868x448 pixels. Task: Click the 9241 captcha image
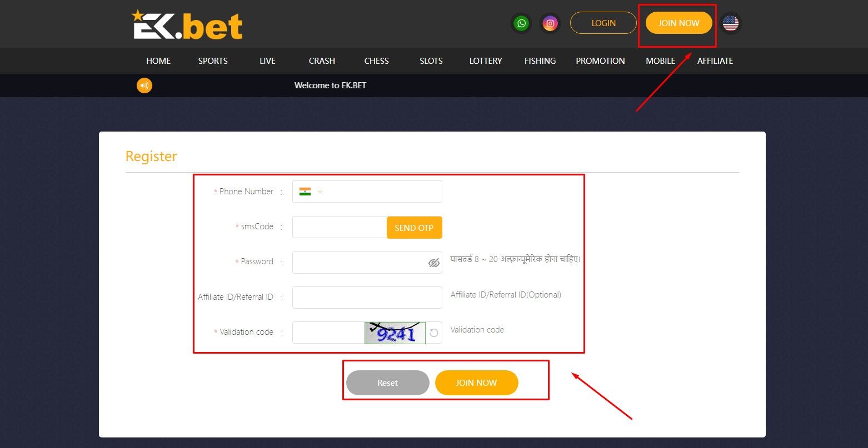click(395, 333)
